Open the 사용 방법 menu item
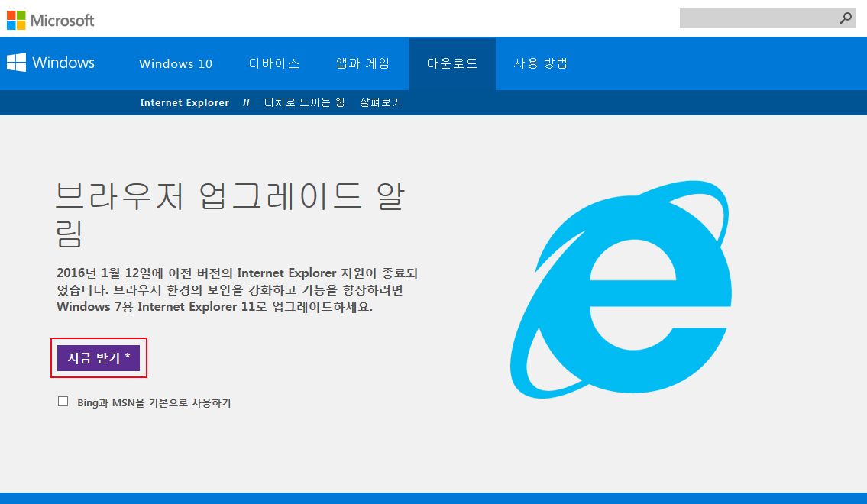 click(540, 63)
